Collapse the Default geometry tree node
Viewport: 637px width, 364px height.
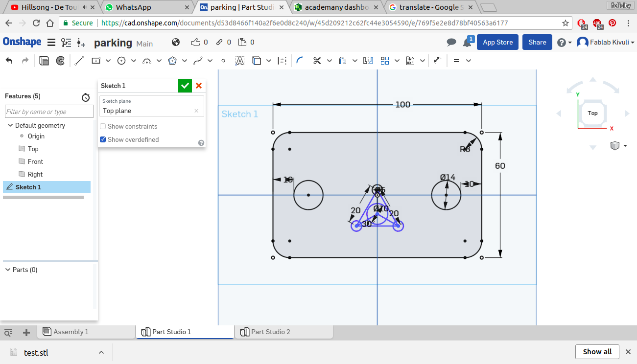(x=10, y=125)
